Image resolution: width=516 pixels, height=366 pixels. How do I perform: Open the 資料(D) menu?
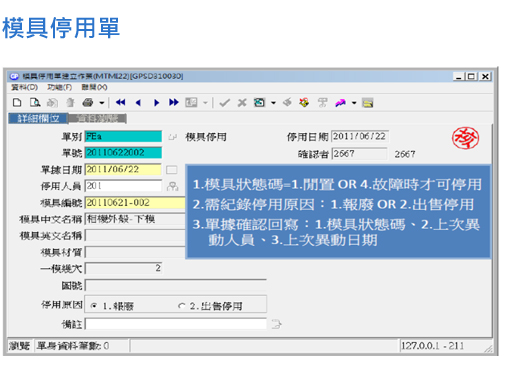24,87
